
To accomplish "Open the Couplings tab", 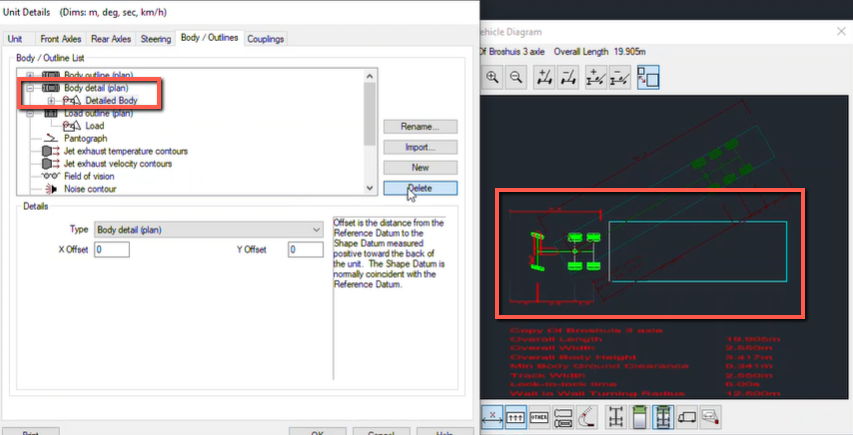I will 265,39.
